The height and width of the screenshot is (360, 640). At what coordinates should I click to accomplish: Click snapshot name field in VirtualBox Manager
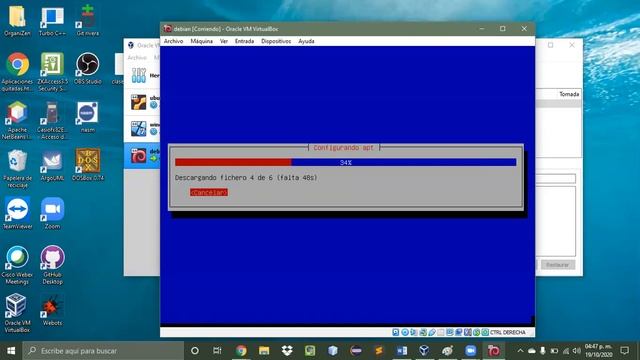tap(556, 178)
